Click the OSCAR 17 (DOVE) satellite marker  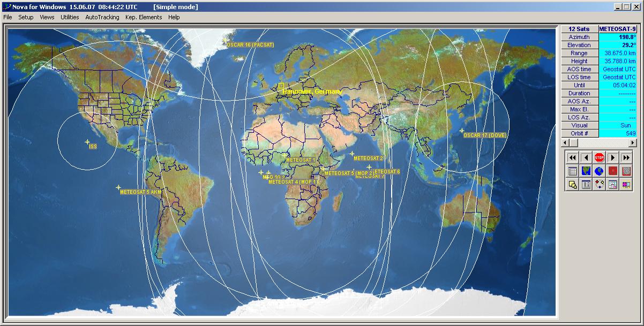[x=462, y=131]
